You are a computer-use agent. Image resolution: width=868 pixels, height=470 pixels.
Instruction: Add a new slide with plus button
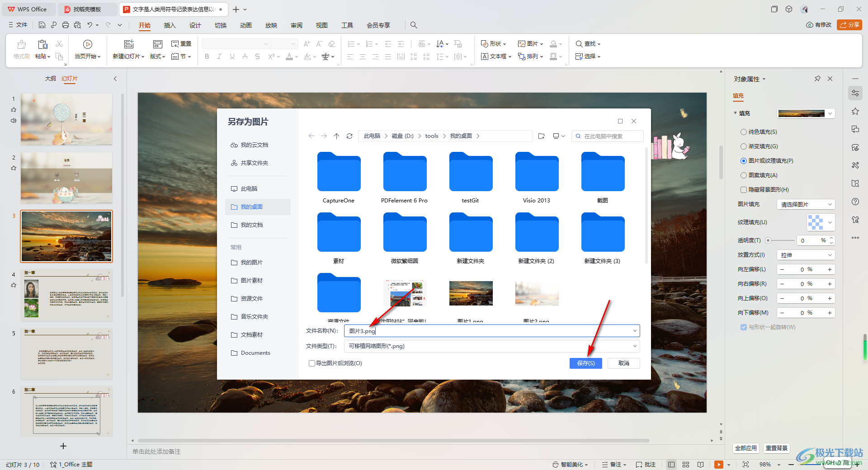[63, 446]
